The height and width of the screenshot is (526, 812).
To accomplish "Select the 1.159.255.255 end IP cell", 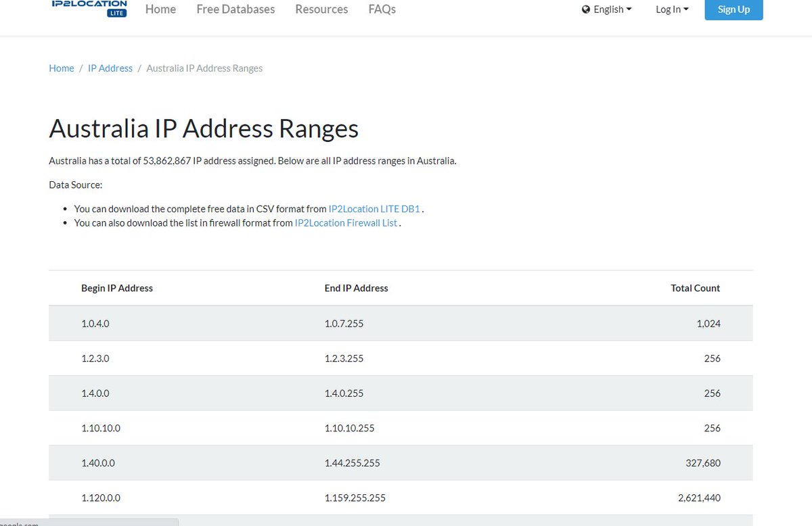I will [x=355, y=498].
